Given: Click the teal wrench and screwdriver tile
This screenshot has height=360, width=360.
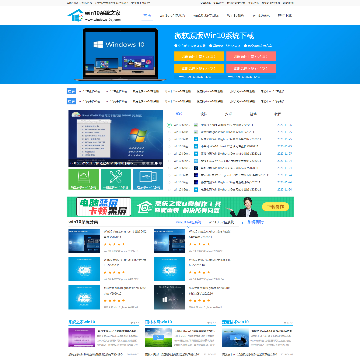Looking at the screenshot, I should pyautogui.click(x=116, y=179).
